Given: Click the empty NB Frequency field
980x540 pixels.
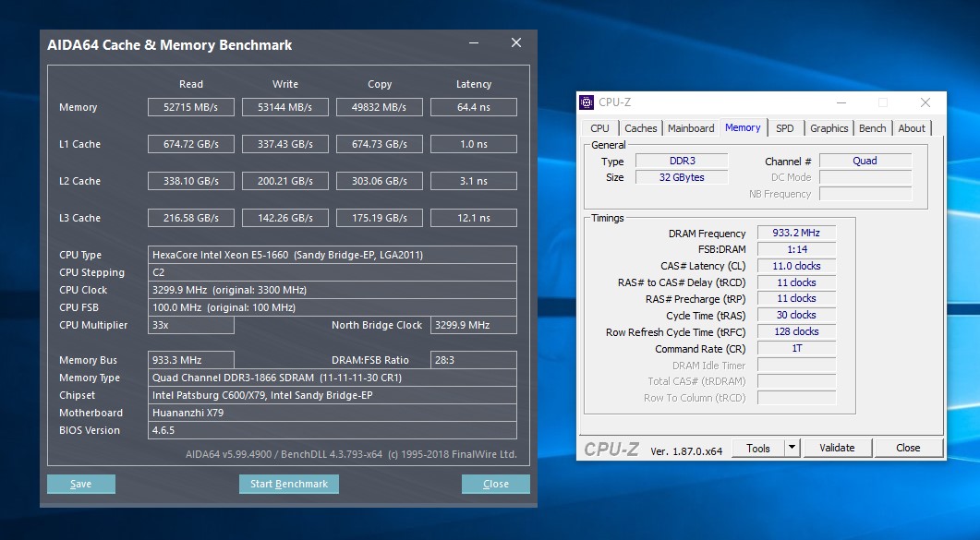Looking at the screenshot, I should pos(865,194).
